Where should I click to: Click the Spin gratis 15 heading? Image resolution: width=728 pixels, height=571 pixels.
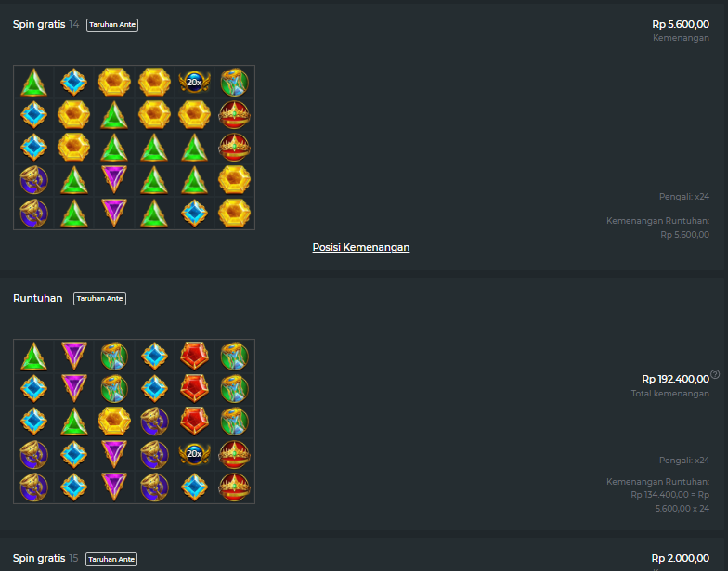pos(45,558)
